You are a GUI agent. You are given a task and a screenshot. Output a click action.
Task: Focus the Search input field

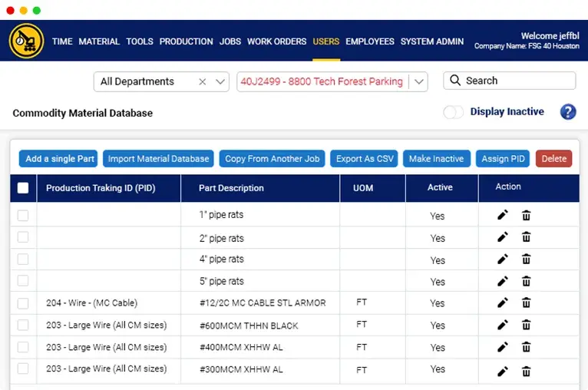[x=509, y=81]
